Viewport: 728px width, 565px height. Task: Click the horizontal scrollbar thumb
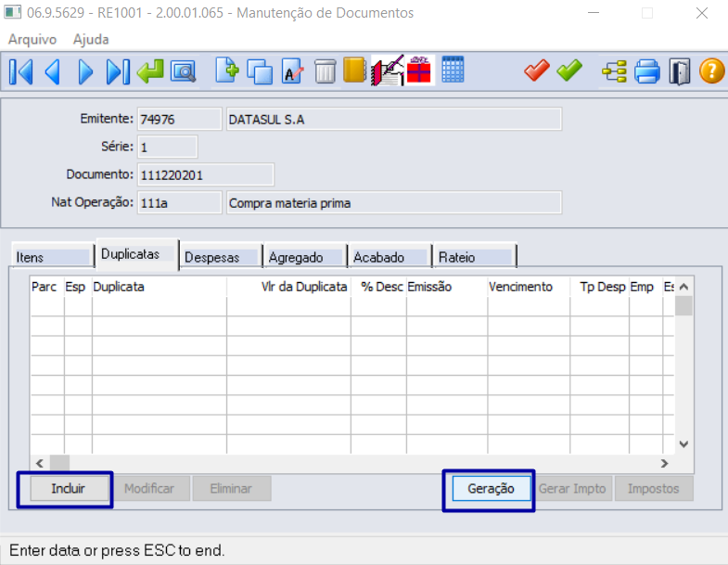(59, 463)
